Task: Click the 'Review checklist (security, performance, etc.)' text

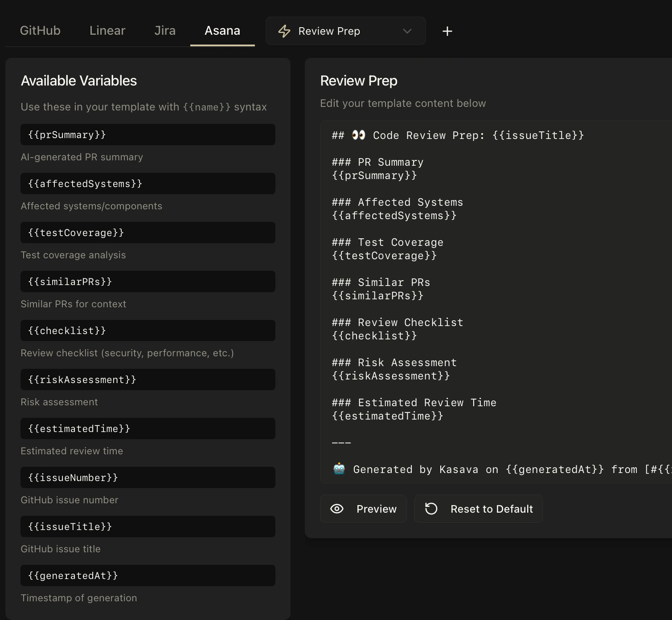Action: pyautogui.click(x=127, y=353)
